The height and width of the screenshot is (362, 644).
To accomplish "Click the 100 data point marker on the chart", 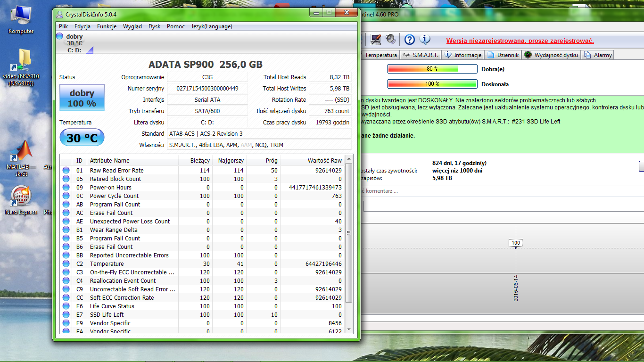I will pyautogui.click(x=516, y=243).
